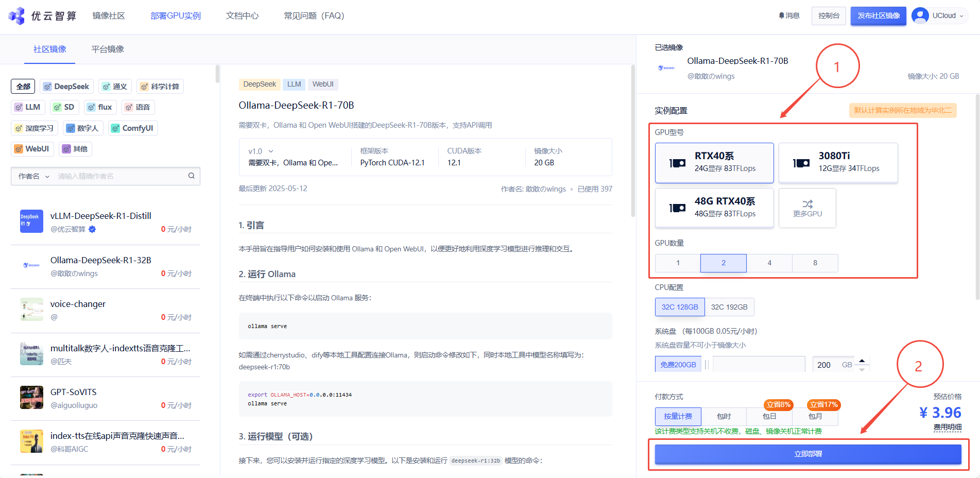
Task: Increase system disk size with up arrow
Action: coord(862,360)
